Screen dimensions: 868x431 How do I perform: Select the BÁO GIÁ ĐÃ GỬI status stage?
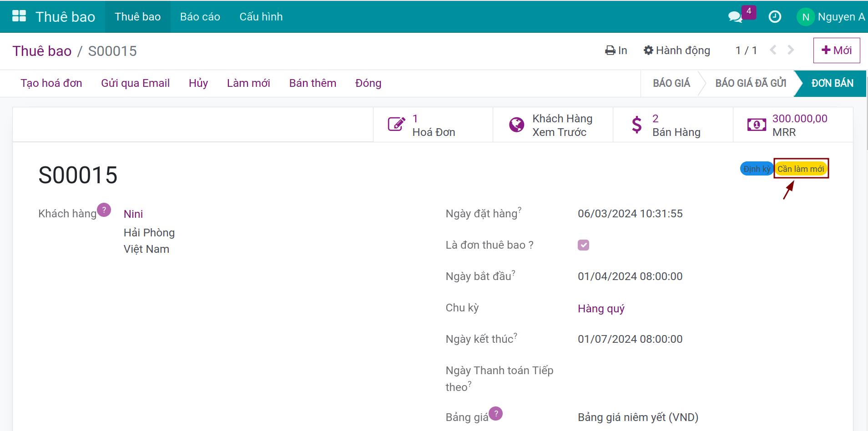750,83
